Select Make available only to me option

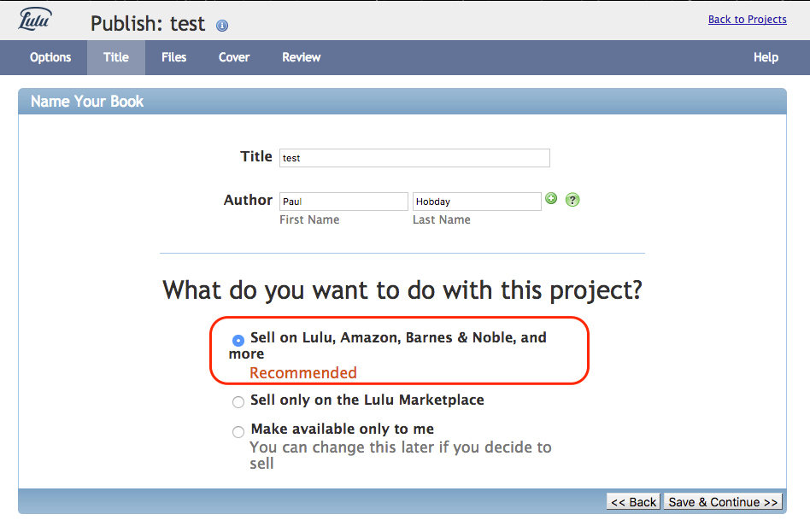pyautogui.click(x=238, y=432)
